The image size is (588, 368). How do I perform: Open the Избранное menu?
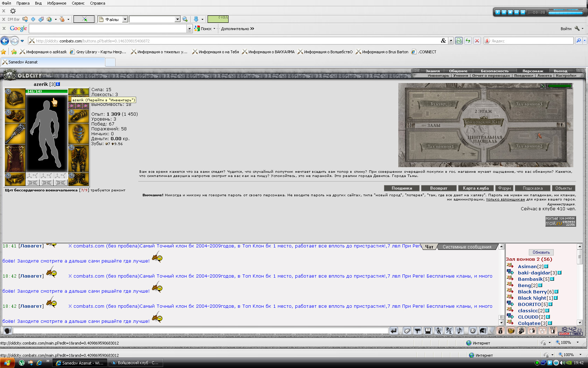click(x=57, y=3)
